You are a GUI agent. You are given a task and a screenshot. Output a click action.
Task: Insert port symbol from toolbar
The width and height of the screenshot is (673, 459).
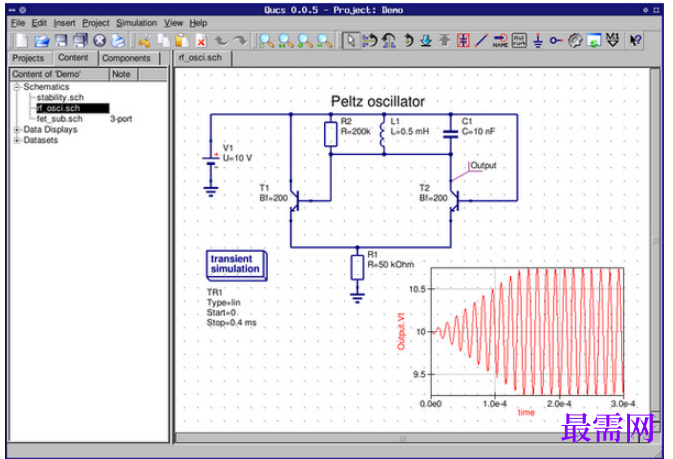pyautogui.click(x=556, y=40)
